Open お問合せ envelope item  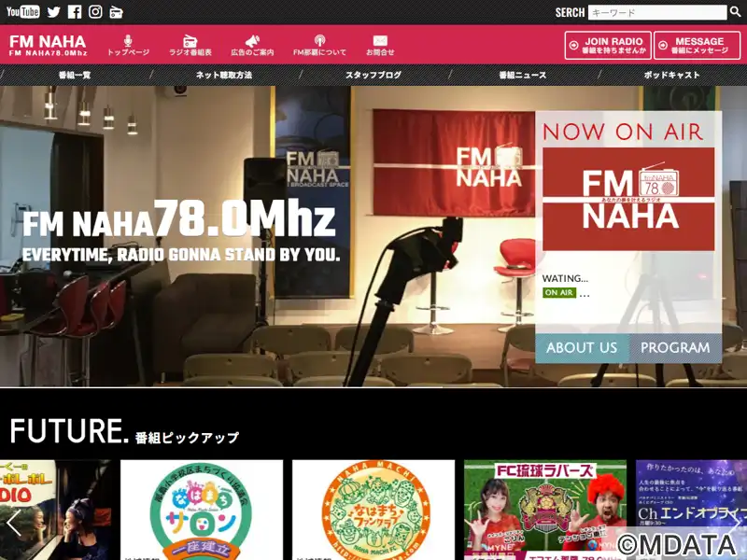click(380, 45)
